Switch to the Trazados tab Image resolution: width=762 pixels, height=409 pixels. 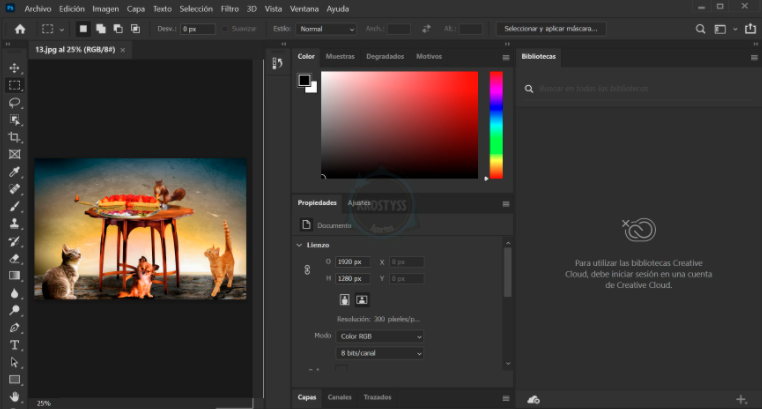(377, 397)
